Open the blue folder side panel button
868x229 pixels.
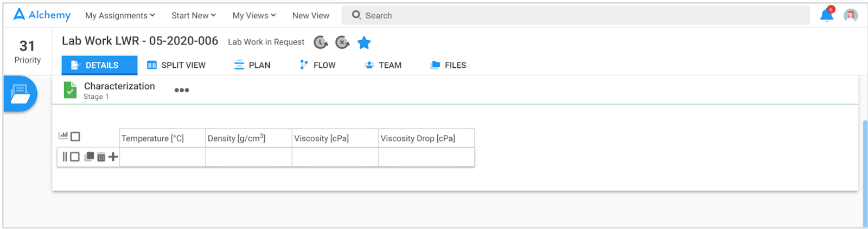tap(20, 94)
